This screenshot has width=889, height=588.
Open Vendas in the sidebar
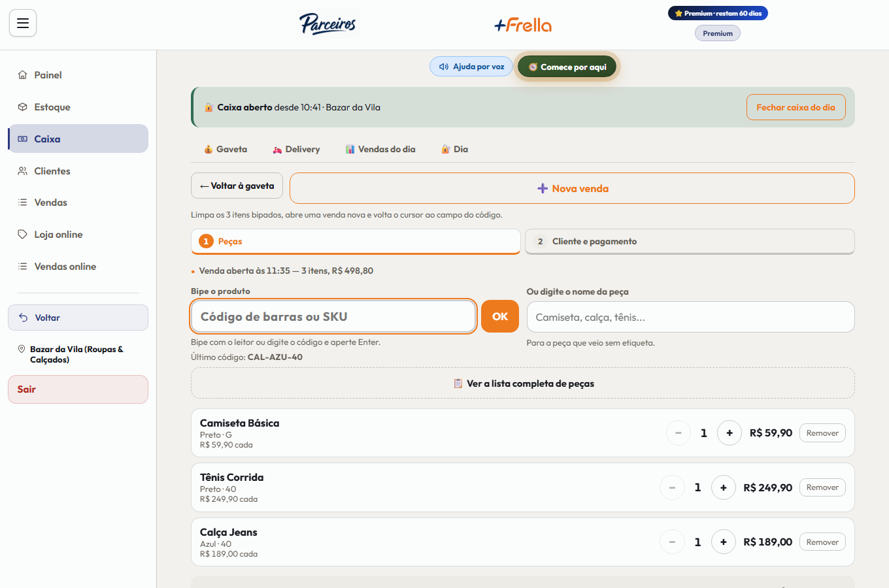click(78, 203)
